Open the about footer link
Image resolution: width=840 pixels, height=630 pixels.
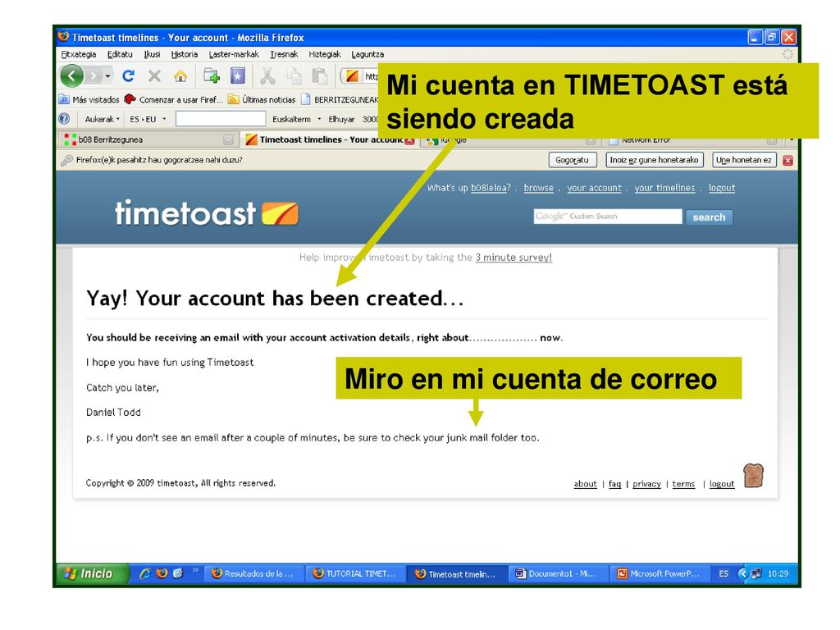(585, 484)
